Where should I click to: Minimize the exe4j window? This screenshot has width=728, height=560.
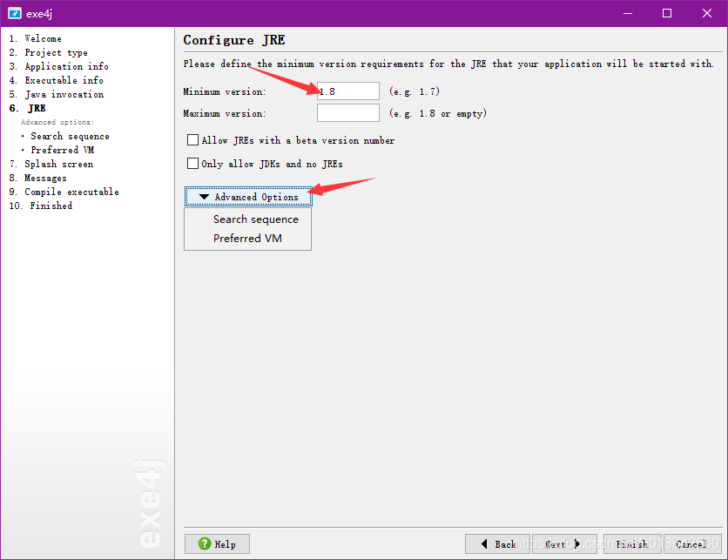628,13
